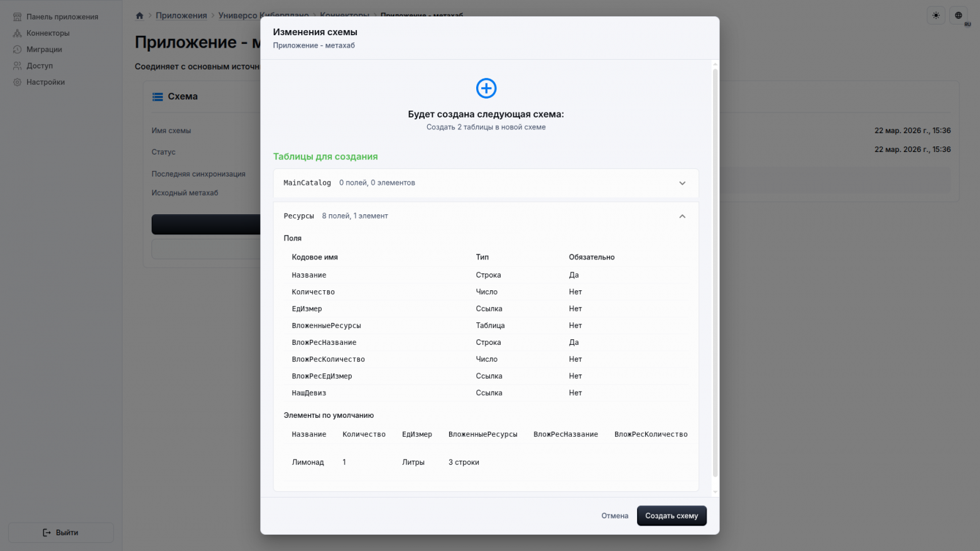The image size is (980, 551).
Task: Click the Таблицы для создания heading
Action: (325, 157)
